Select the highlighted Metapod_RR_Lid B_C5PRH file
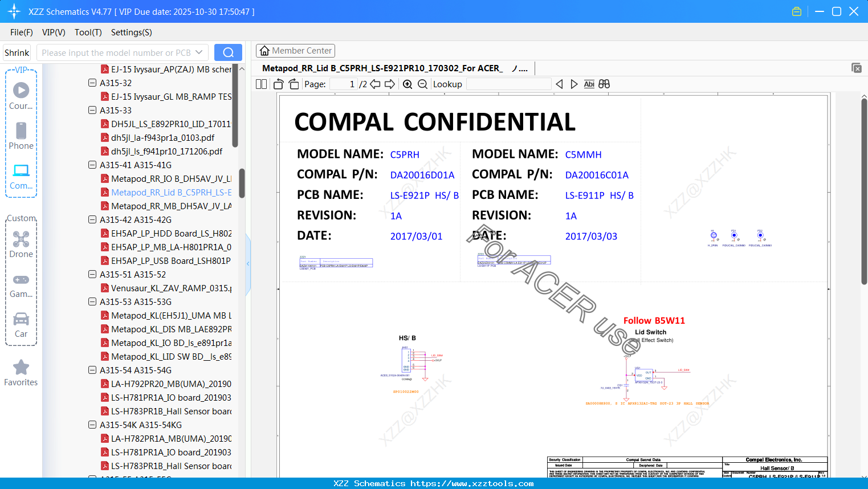This screenshot has width=868, height=489. 166,193
